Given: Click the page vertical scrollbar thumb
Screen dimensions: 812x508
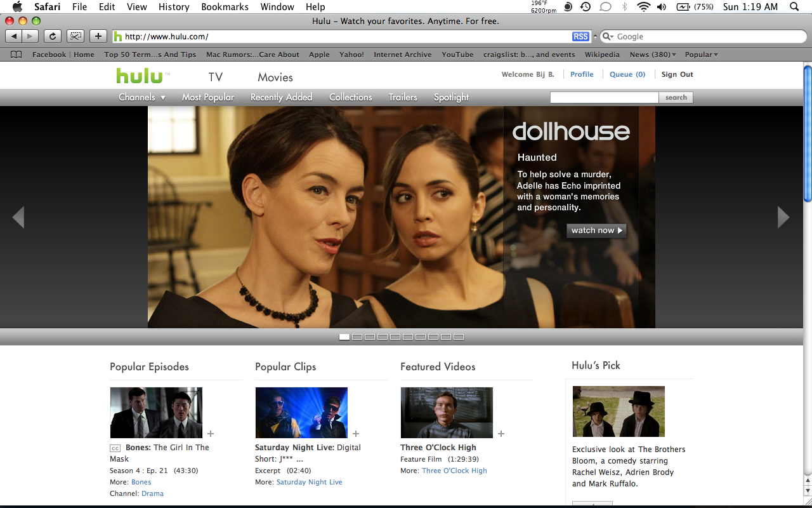Looking at the screenshot, I should [808, 133].
